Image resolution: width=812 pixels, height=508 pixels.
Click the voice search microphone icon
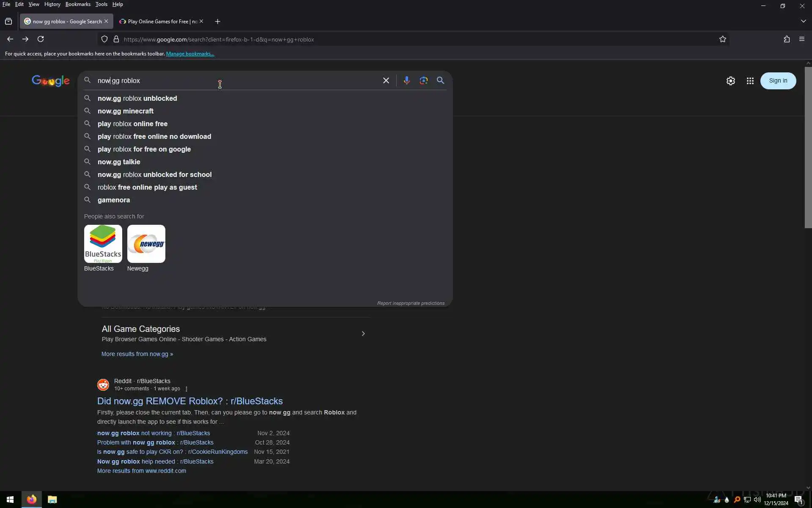(406, 80)
